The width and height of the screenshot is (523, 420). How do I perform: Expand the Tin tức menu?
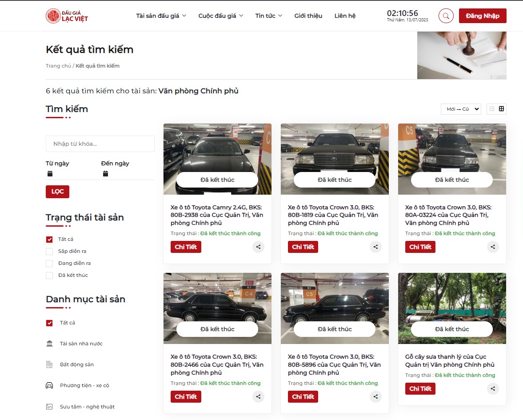(x=269, y=16)
